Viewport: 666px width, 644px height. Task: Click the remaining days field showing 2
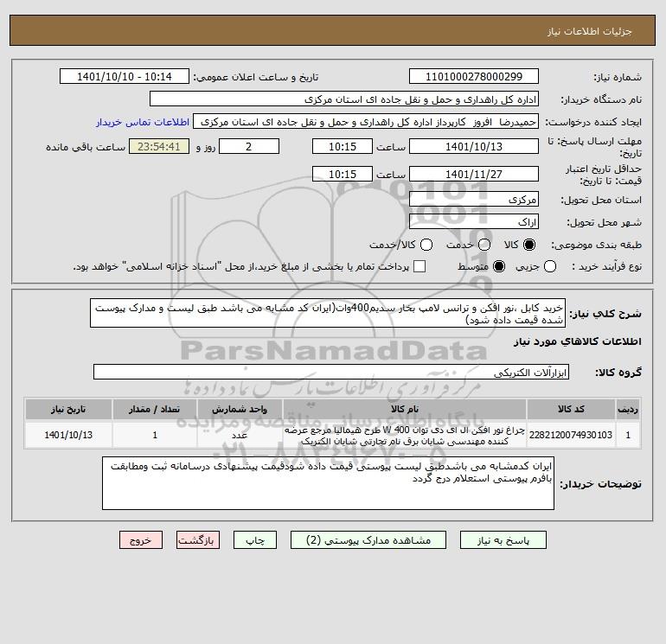click(249, 146)
